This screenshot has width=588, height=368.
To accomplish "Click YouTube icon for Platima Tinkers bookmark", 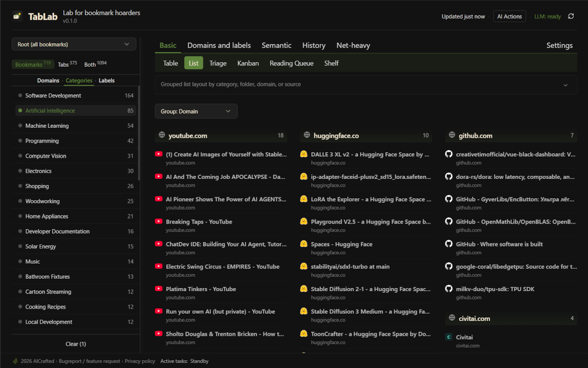I will click(158, 289).
